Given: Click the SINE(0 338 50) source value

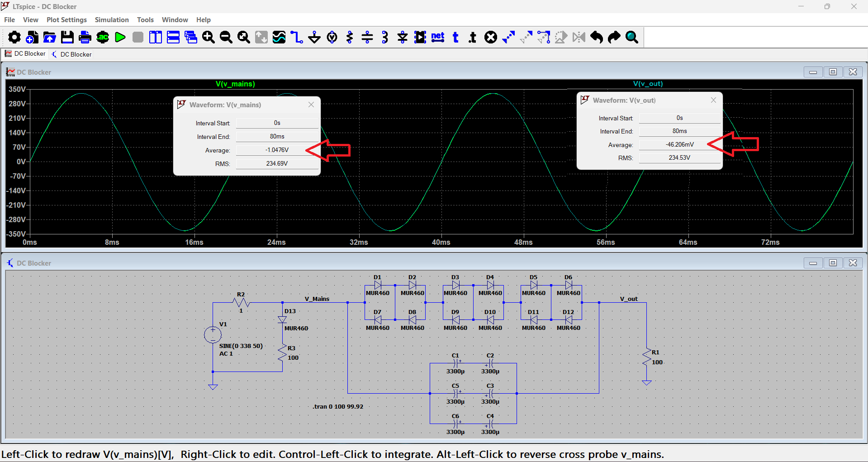Looking at the screenshot, I should point(241,346).
